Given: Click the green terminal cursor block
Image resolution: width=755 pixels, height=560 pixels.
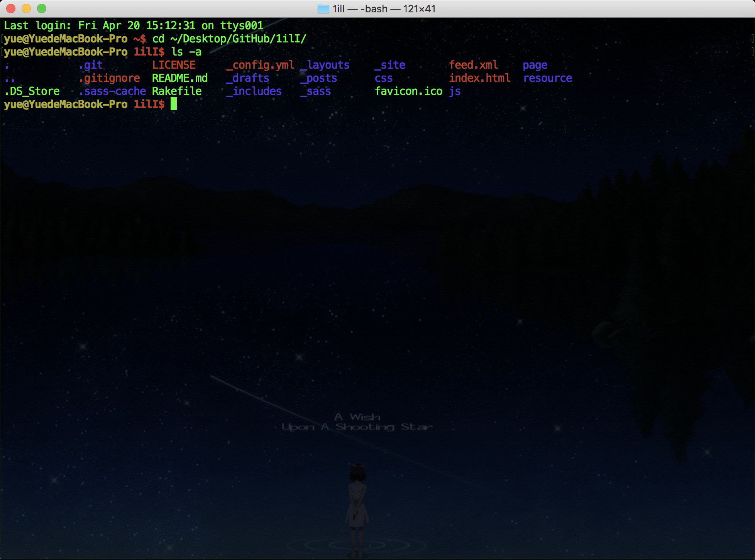Looking at the screenshot, I should point(174,104).
